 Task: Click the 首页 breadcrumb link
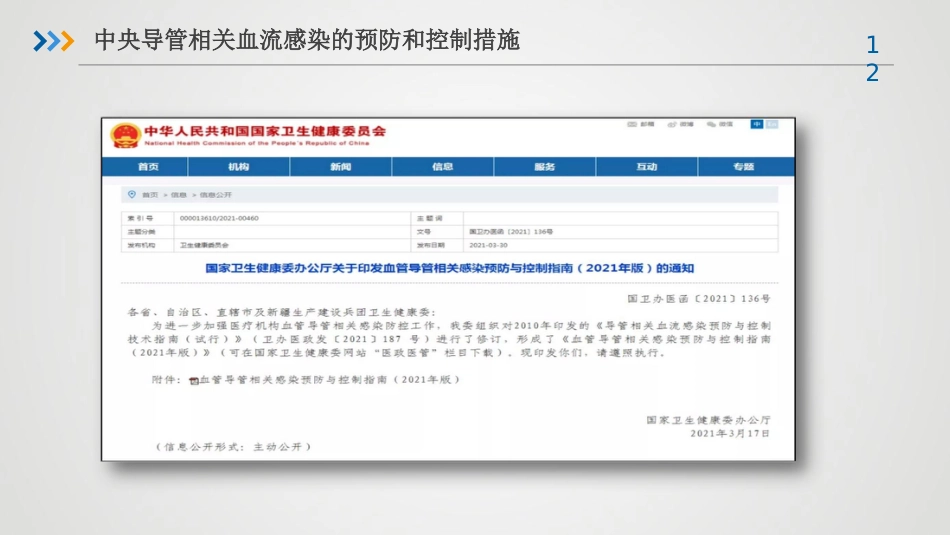pyautogui.click(x=150, y=195)
